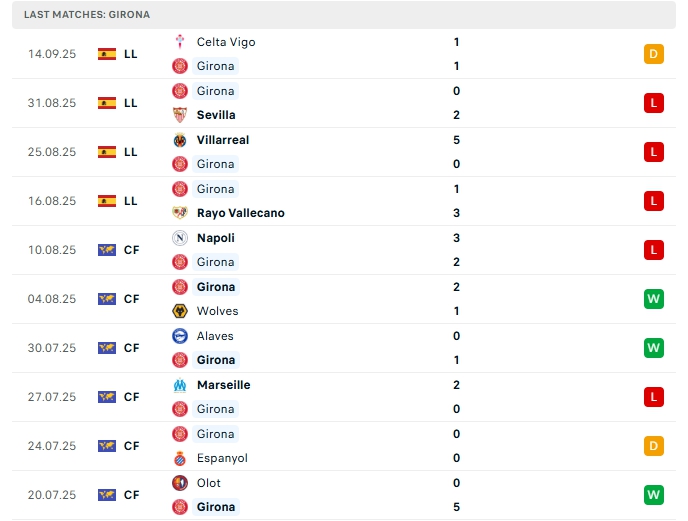Click the Marseille club crest
This screenshot has height=521, width=688.
tap(180, 385)
